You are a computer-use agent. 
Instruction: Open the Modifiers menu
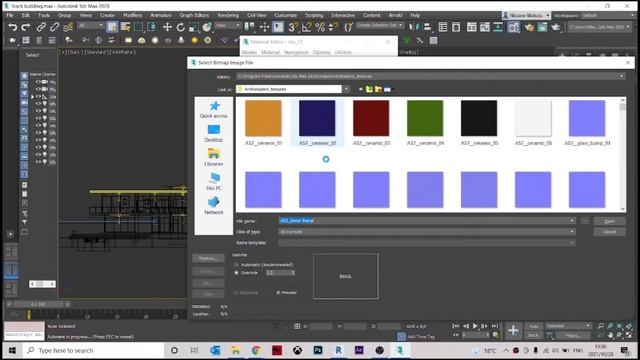click(x=133, y=15)
